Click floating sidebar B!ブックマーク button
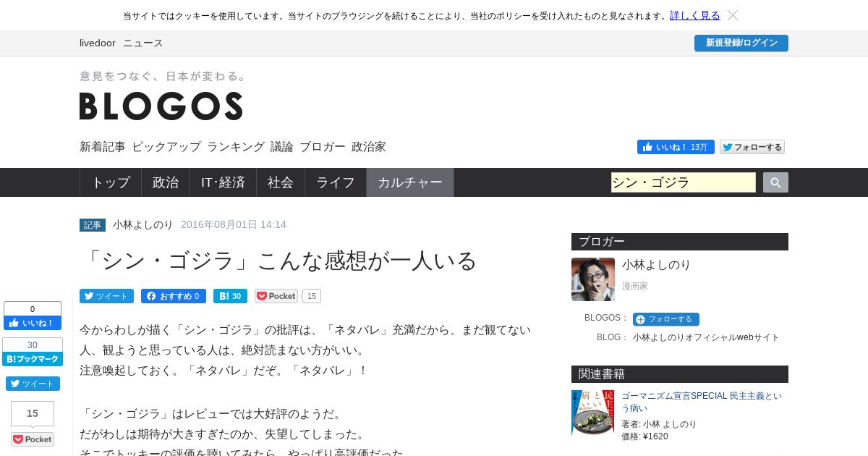This screenshot has height=456, width=868. click(33, 359)
